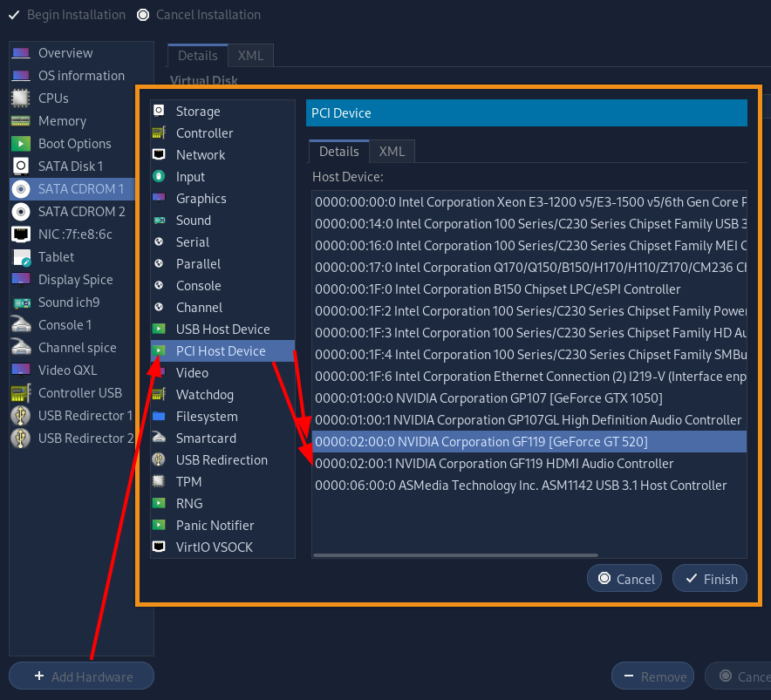Click the Storage icon in the hardware type list
This screenshot has width=771, height=700.
(159, 111)
